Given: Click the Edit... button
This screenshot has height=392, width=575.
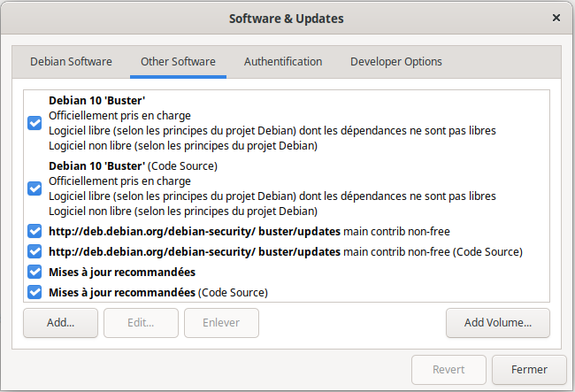Looking at the screenshot, I should [x=141, y=323].
